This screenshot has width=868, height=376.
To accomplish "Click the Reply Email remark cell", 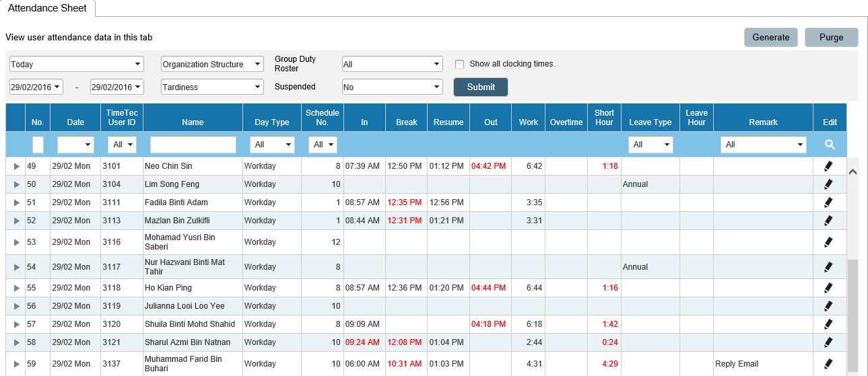I will click(764, 364).
